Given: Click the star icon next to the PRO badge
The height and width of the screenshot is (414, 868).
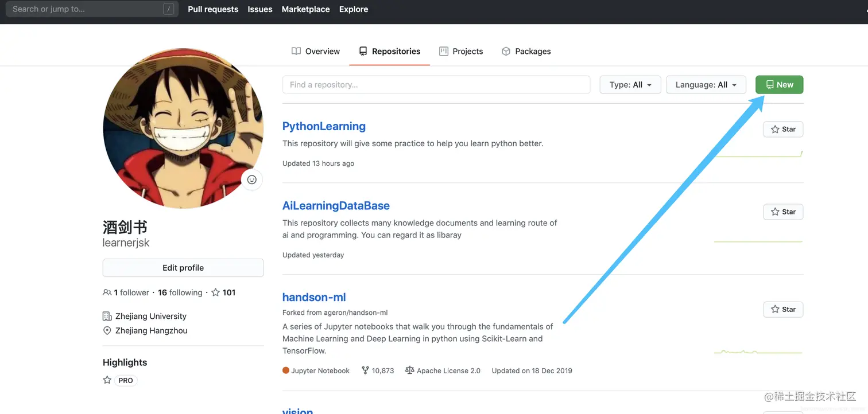Looking at the screenshot, I should (107, 380).
